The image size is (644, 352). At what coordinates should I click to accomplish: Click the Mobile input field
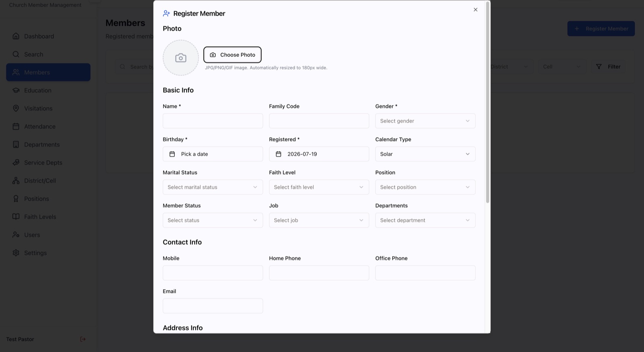[x=213, y=273]
